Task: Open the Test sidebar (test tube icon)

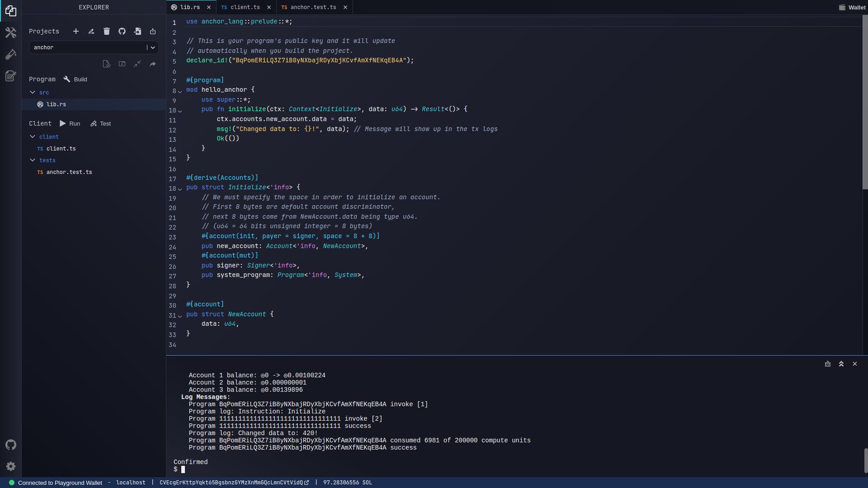Action: 11,54
